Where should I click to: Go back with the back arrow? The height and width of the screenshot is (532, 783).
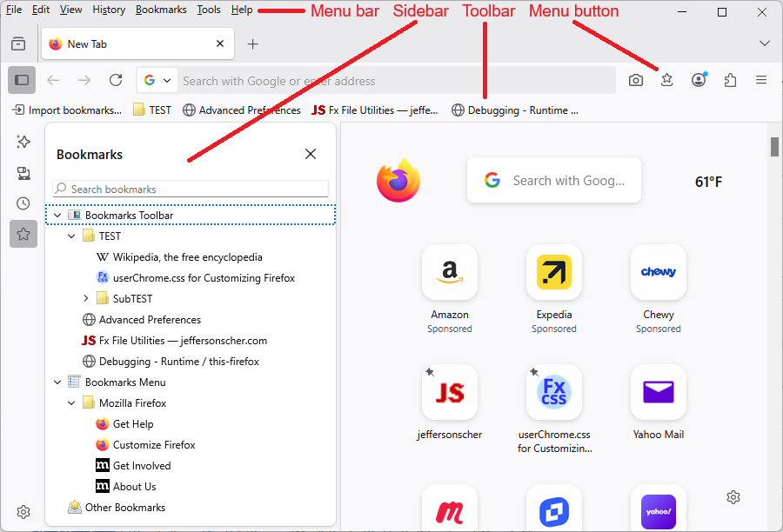click(x=53, y=80)
